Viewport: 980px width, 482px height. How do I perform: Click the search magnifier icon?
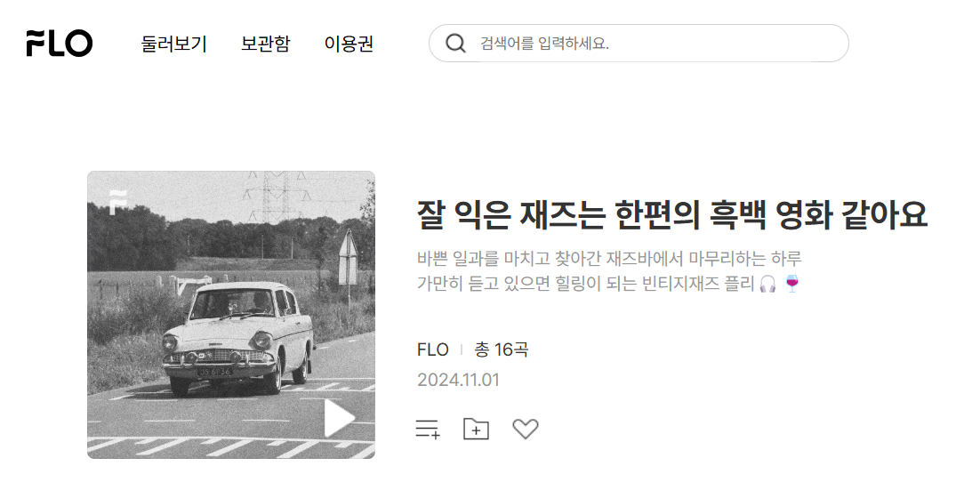pyautogui.click(x=455, y=44)
